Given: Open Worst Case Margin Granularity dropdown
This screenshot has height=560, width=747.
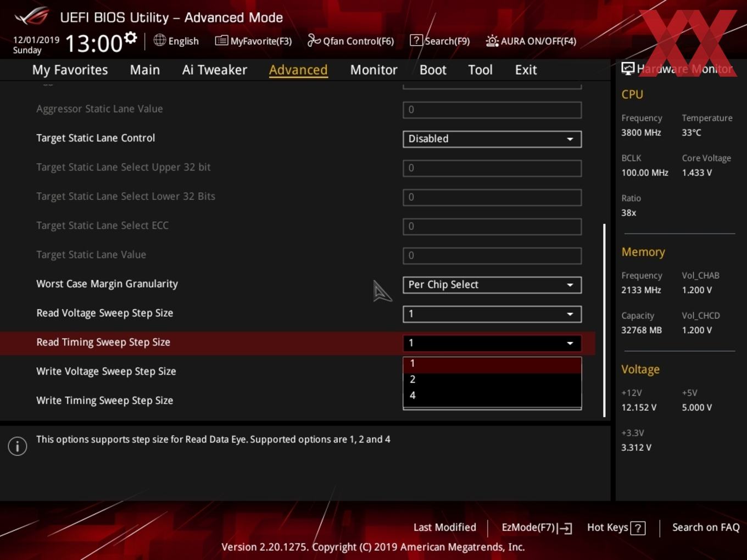Looking at the screenshot, I should click(492, 285).
